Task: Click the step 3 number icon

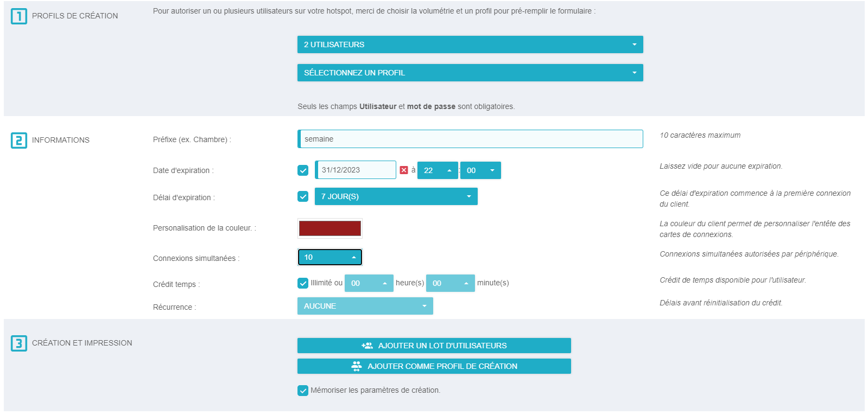Action: (x=19, y=343)
